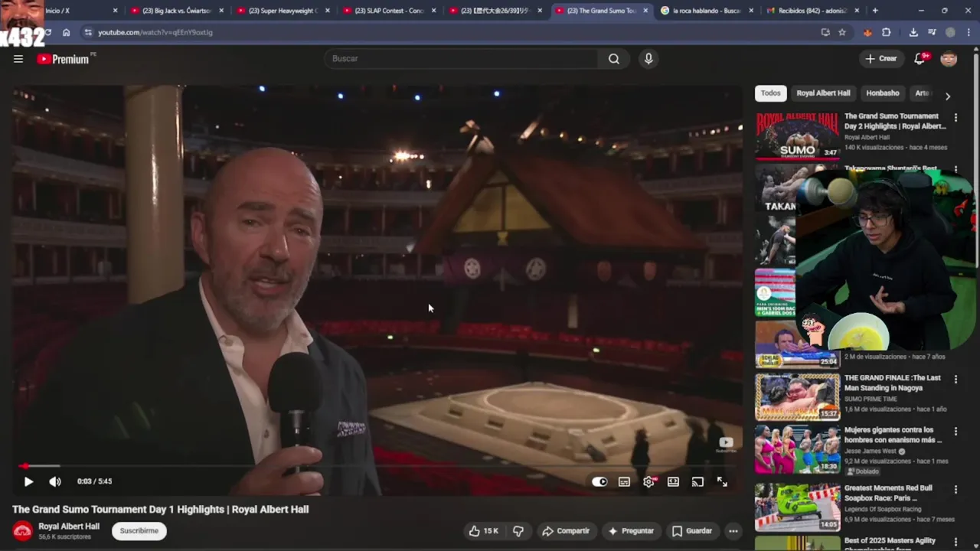980x551 pixels.
Task: Open the browser extensions puzzle icon
Action: pos(887,32)
